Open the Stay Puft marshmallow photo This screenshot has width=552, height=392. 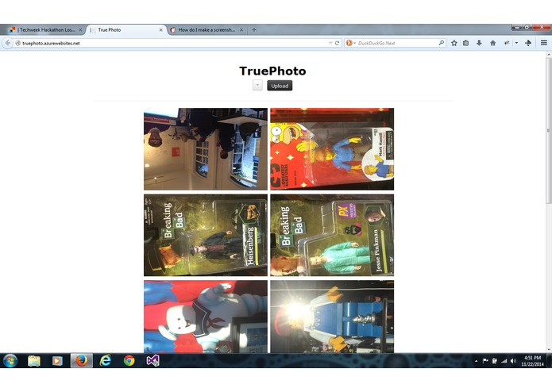[206, 317]
